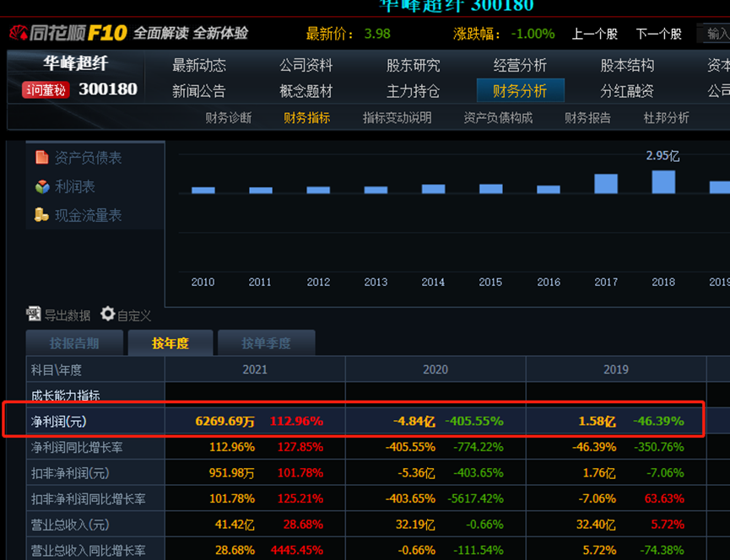Open 股东研究 section
Screen dimensions: 730x560
coord(414,65)
